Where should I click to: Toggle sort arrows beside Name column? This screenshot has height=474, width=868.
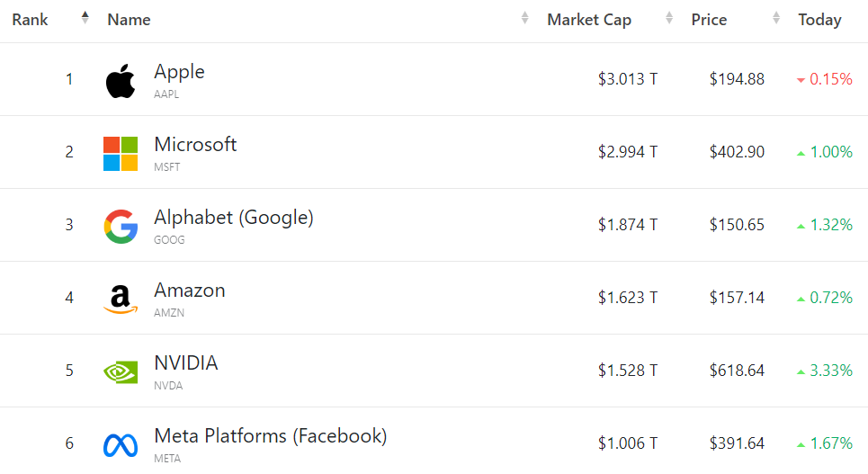point(524,18)
